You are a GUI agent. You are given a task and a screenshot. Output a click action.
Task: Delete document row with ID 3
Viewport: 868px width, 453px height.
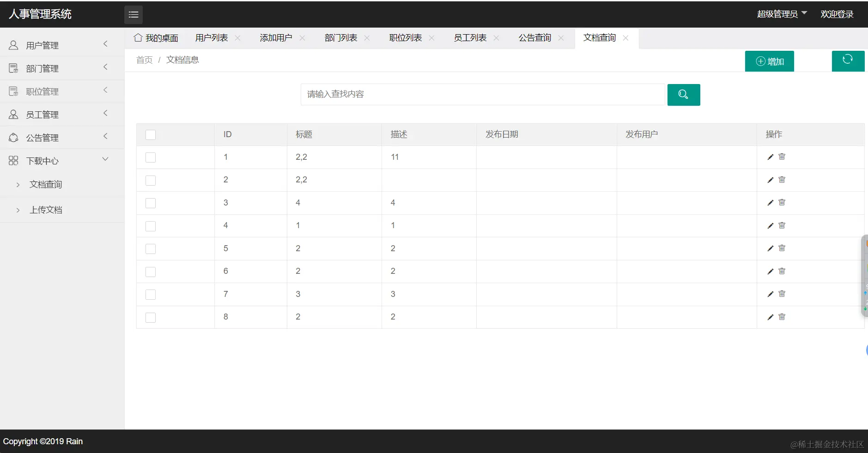click(782, 202)
